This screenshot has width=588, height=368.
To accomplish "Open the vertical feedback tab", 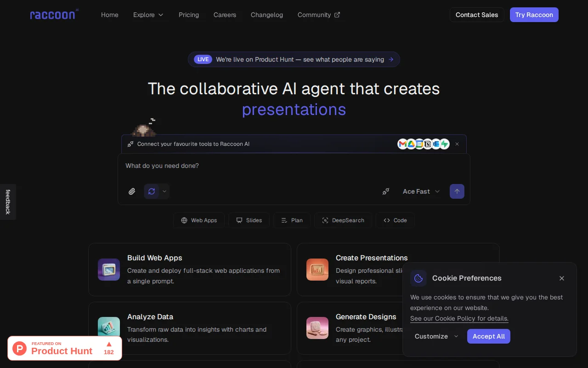I will point(8,202).
